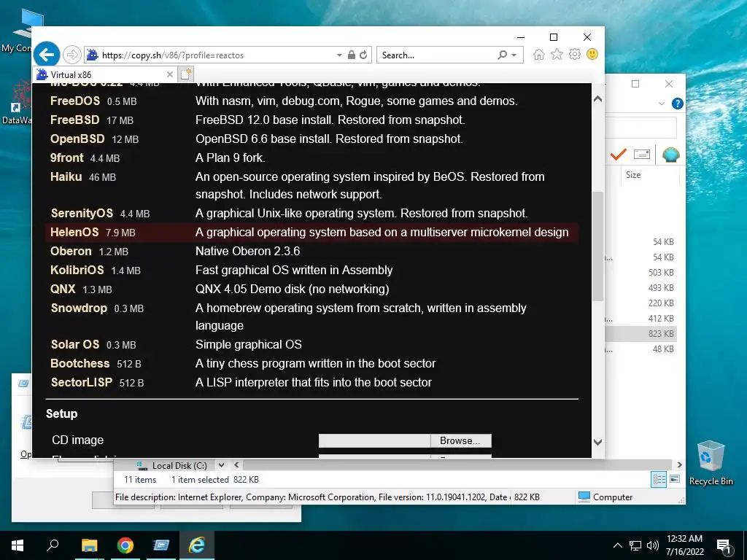Click page scrollbar up arrow

pos(598,99)
